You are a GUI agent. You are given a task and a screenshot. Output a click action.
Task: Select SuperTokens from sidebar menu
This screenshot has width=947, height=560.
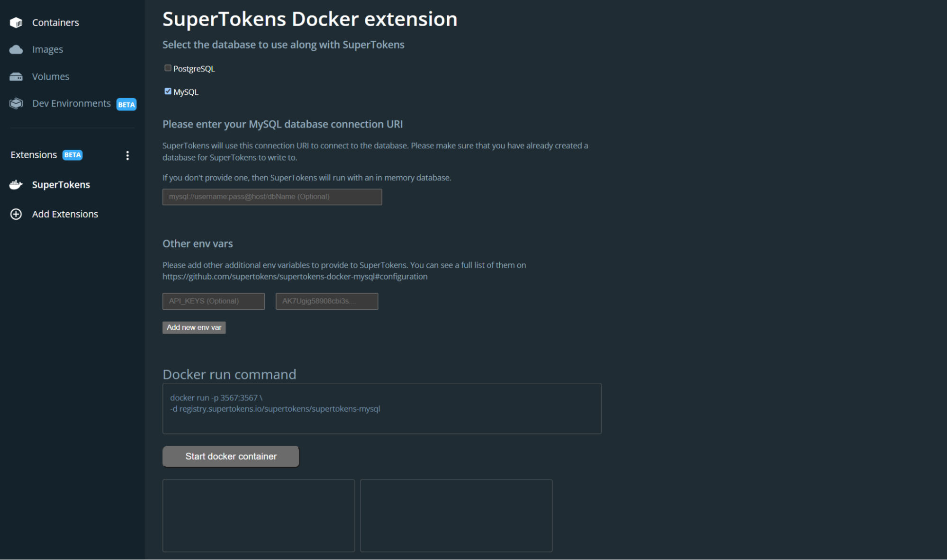coord(61,184)
